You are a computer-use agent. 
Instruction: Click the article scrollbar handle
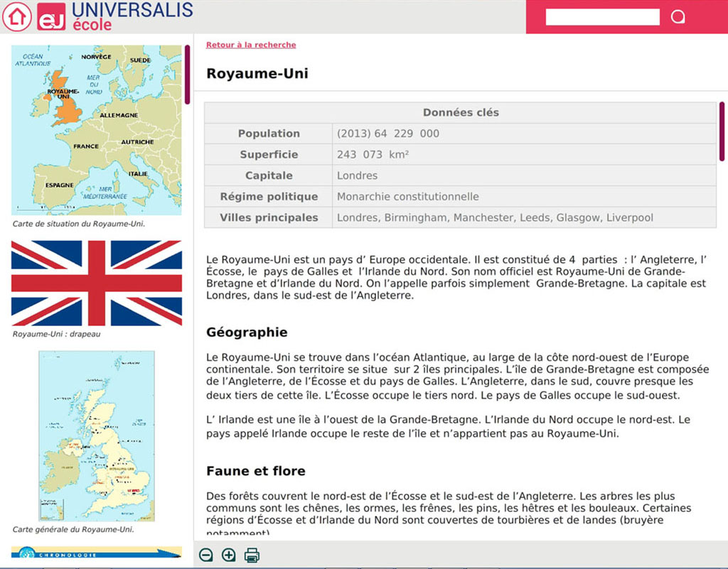coord(722,131)
